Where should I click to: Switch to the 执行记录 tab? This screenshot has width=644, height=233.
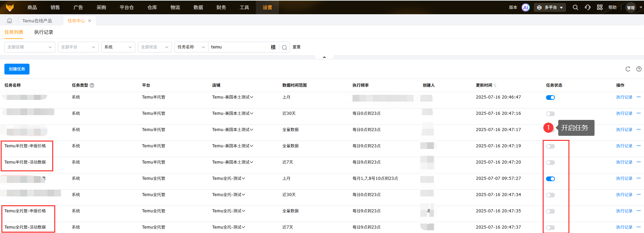tap(43, 32)
